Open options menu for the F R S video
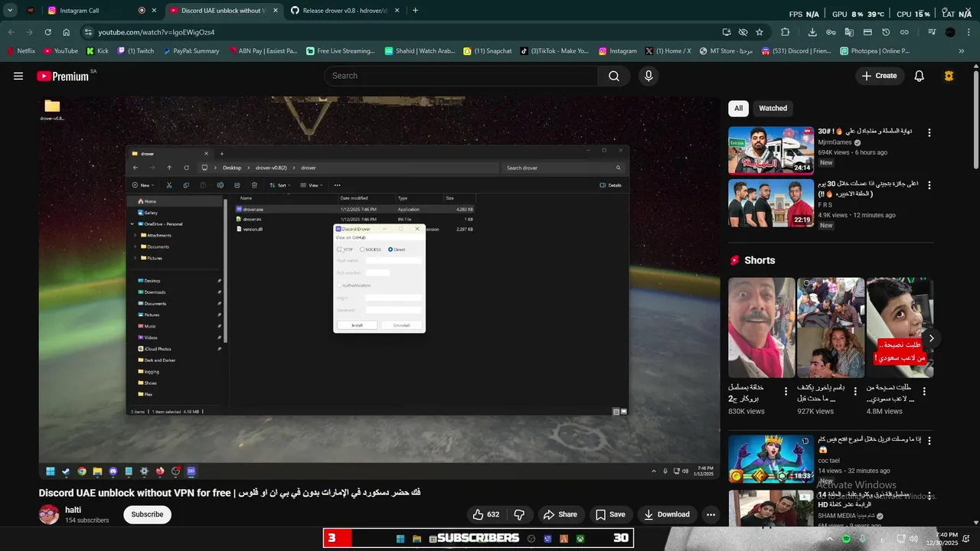The image size is (980, 551). pyautogui.click(x=929, y=185)
